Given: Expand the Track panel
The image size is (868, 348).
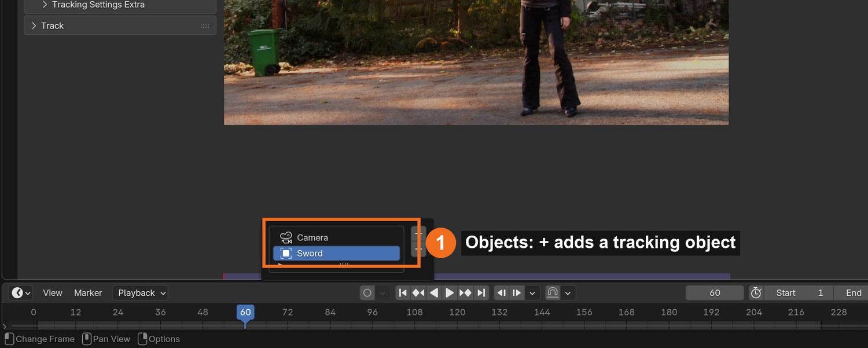Looking at the screenshot, I should (x=34, y=25).
